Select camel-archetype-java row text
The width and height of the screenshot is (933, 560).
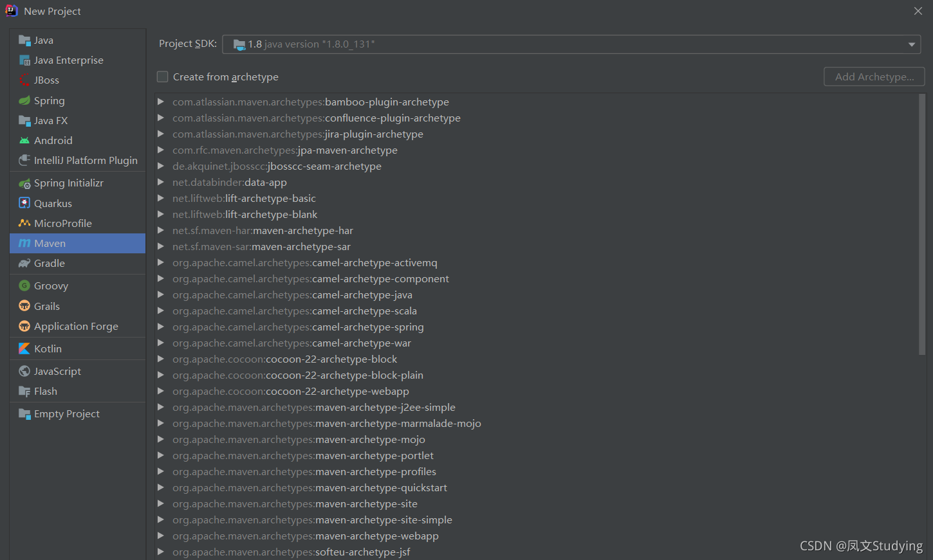point(292,295)
